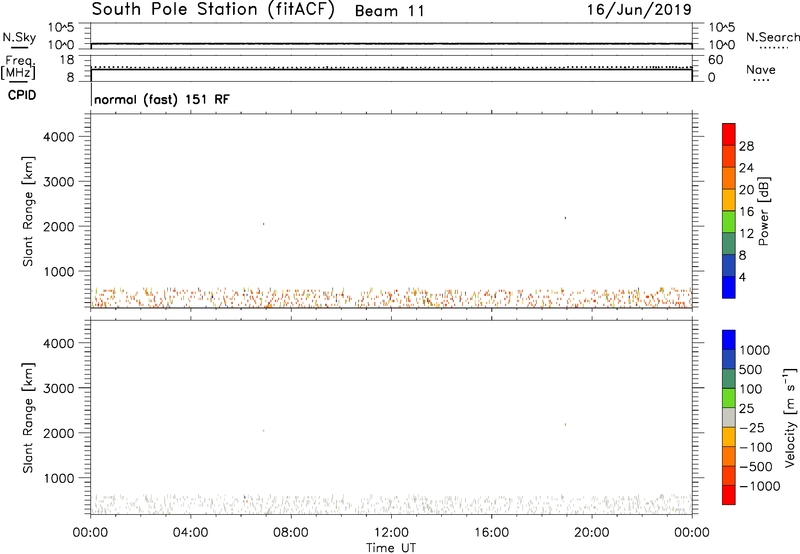Click the '4' power colorbar label
The width and height of the screenshot is (800, 554).
(742, 278)
